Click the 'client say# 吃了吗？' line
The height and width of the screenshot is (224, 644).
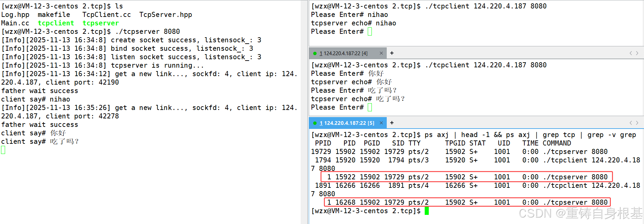(40, 141)
